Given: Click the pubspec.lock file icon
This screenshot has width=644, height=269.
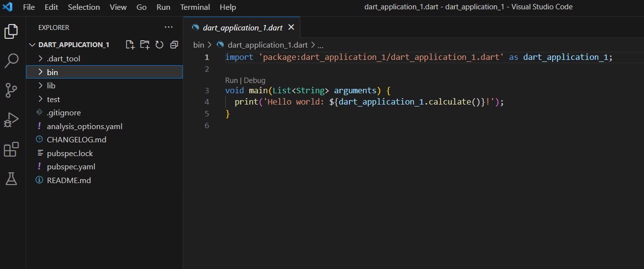Looking at the screenshot, I should (x=39, y=153).
